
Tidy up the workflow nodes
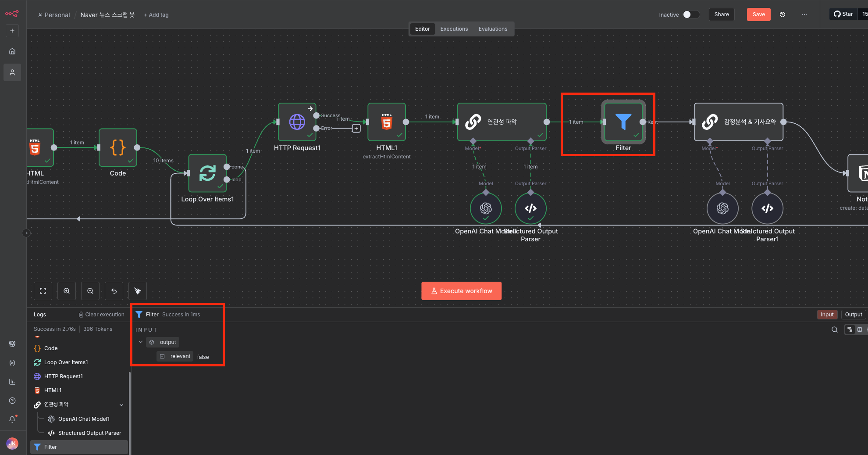click(138, 291)
